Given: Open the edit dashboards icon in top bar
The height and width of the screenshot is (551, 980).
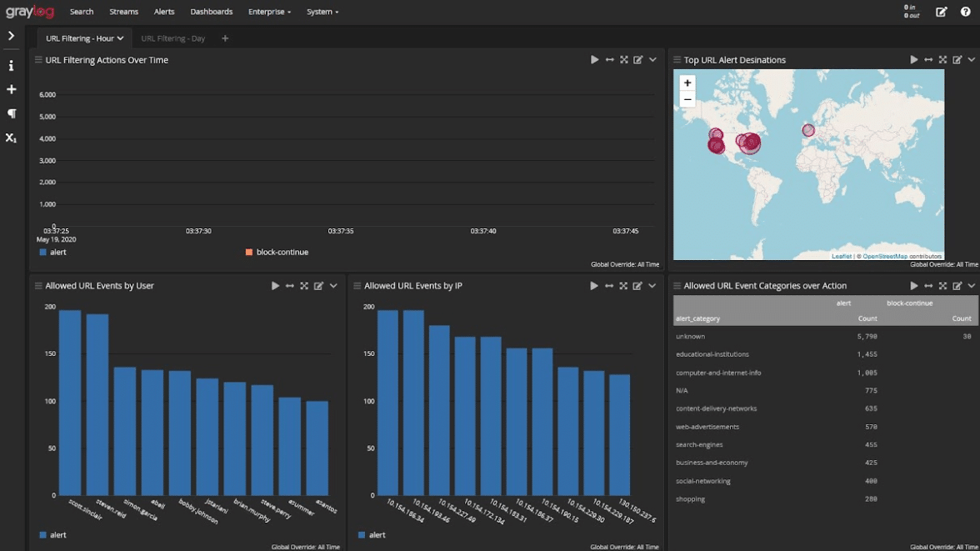Looking at the screenshot, I should (941, 12).
